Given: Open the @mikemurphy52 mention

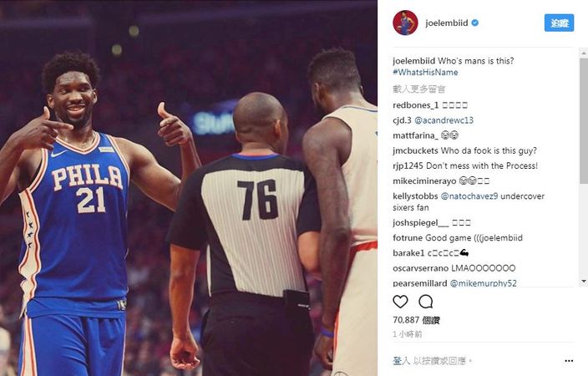Looking at the screenshot, I should [483, 283].
